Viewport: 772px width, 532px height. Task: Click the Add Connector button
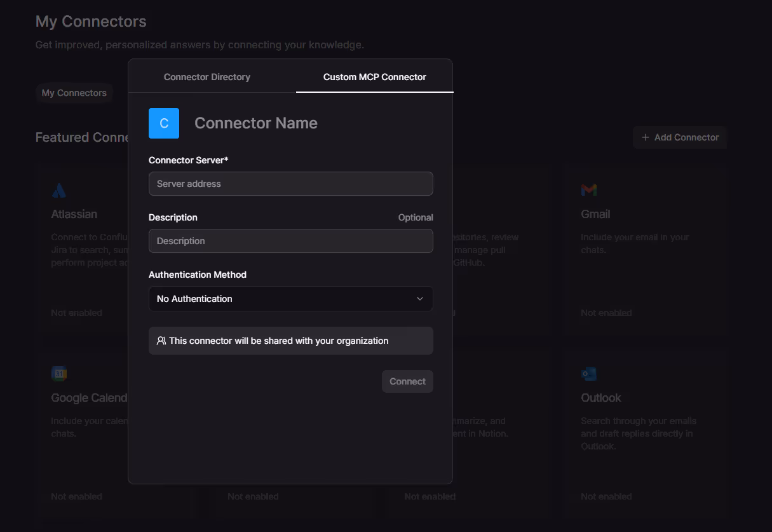coord(680,137)
